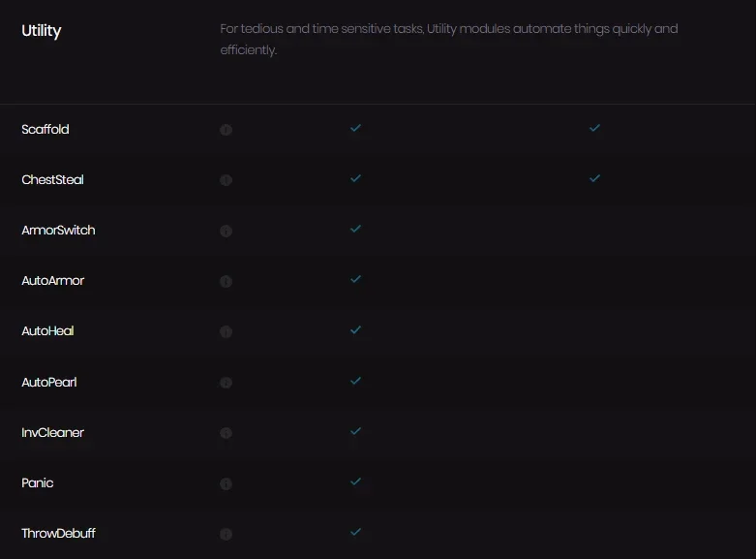The image size is (756, 559).
Task: Click the Utility modules description text
Action: click(x=449, y=39)
